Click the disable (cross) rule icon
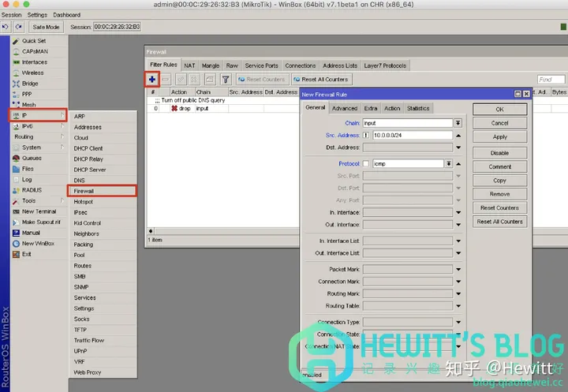This screenshot has width=568, height=392. click(x=194, y=80)
